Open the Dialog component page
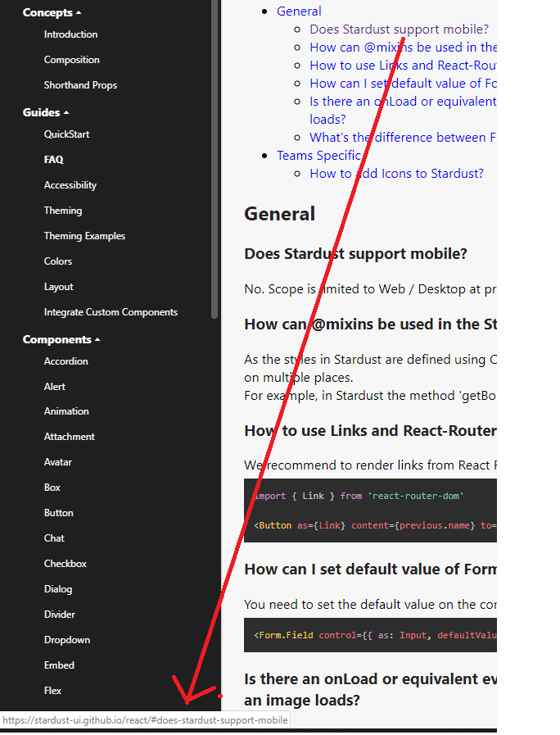The height and width of the screenshot is (735, 560). tap(58, 589)
